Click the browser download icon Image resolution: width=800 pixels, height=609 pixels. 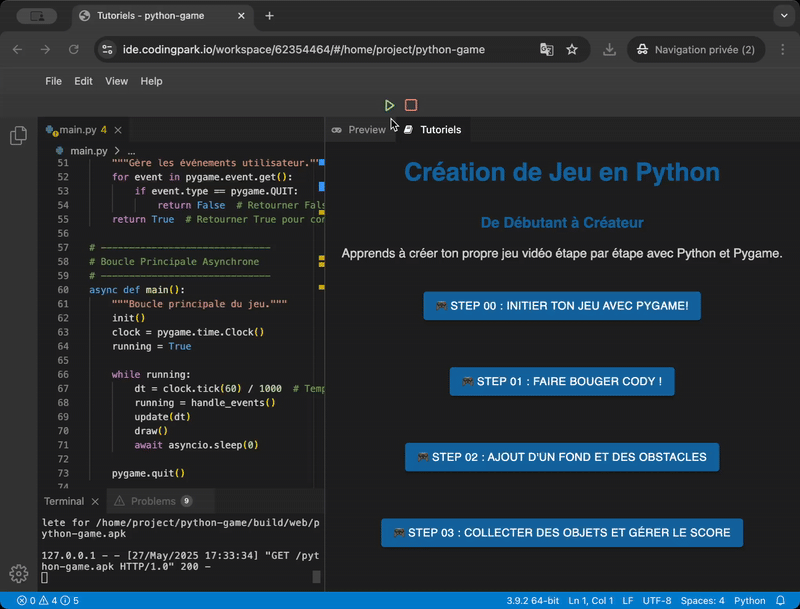click(x=609, y=49)
